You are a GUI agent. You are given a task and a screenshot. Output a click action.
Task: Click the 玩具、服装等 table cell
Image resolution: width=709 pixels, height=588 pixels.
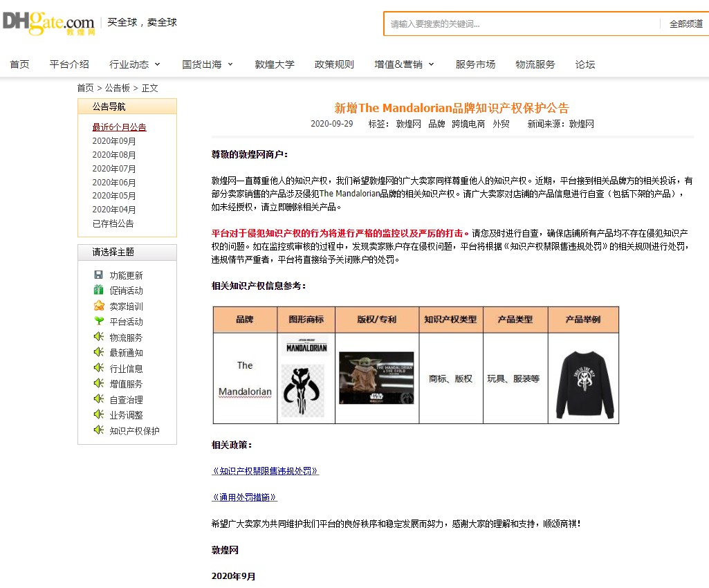515,378
